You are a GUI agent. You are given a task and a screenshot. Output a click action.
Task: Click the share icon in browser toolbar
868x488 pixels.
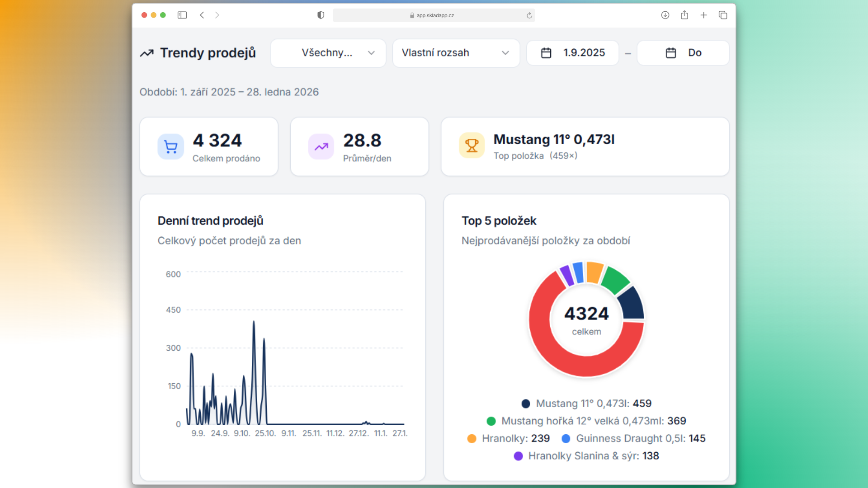coord(684,15)
